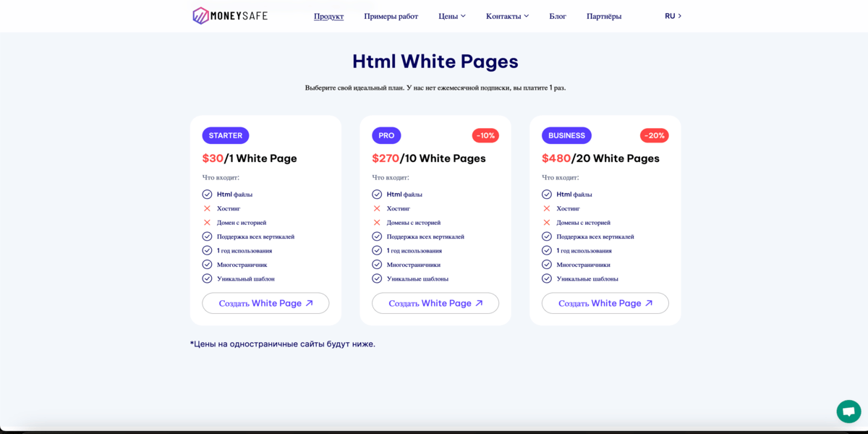The width and height of the screenshot is (868, 434).
Task: Select the PRO plan label badge
Action: pyautogui.click(x=386, y=135)
